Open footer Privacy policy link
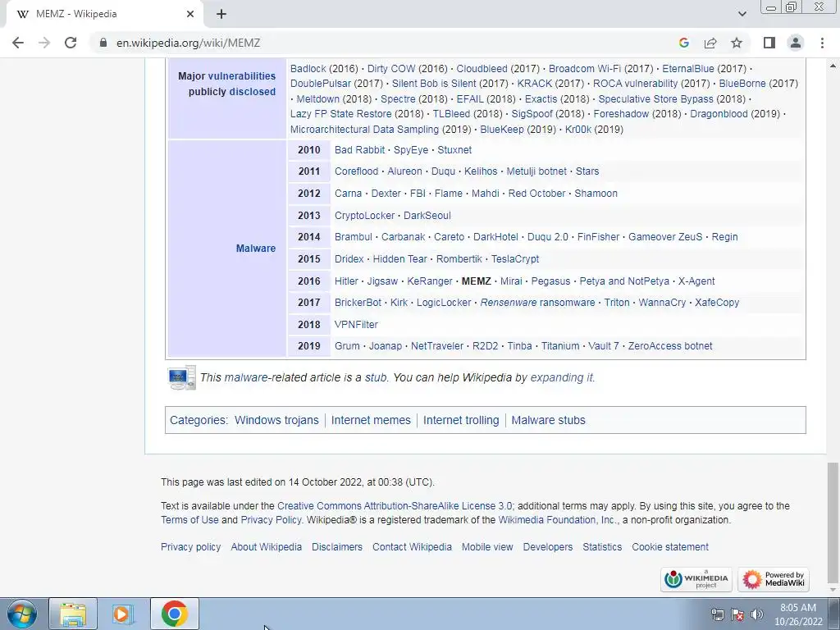Screen dimensions: 840x630 (x=190, y=547)
